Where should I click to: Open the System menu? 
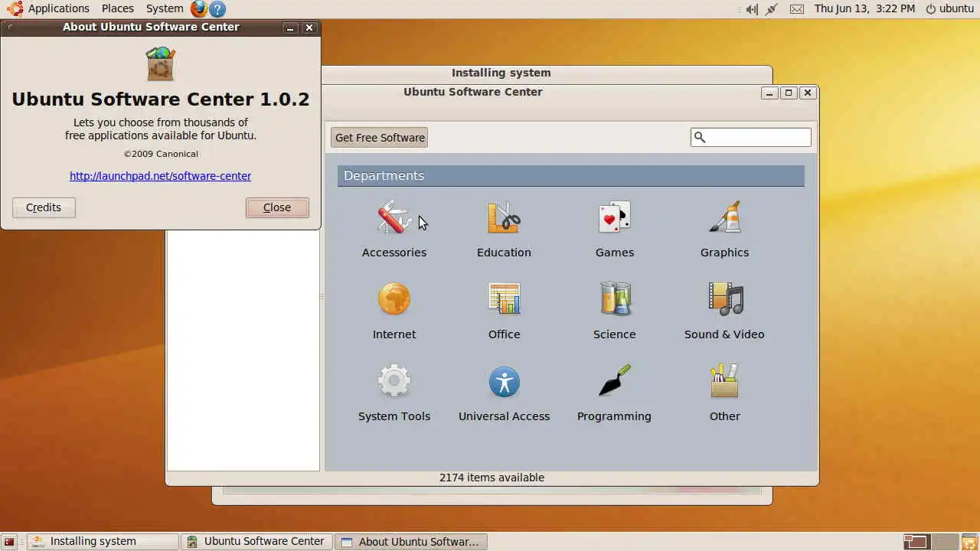[165, 8]
